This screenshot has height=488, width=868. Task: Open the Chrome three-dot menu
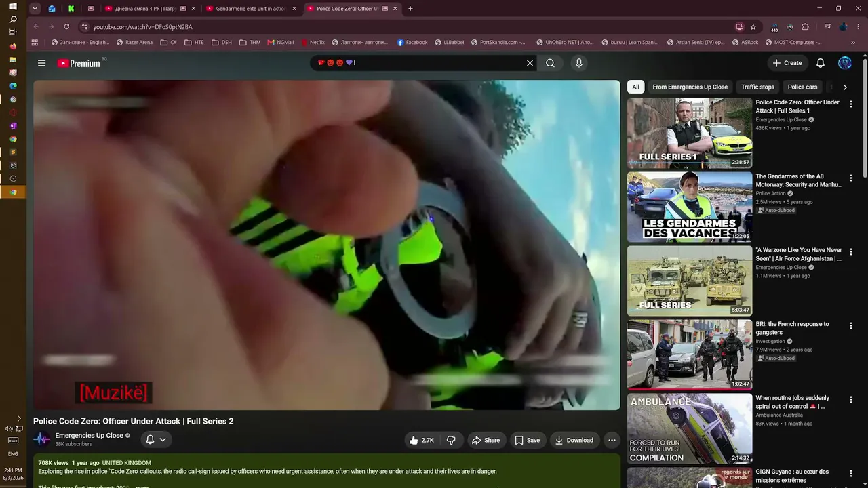[858, 27]
